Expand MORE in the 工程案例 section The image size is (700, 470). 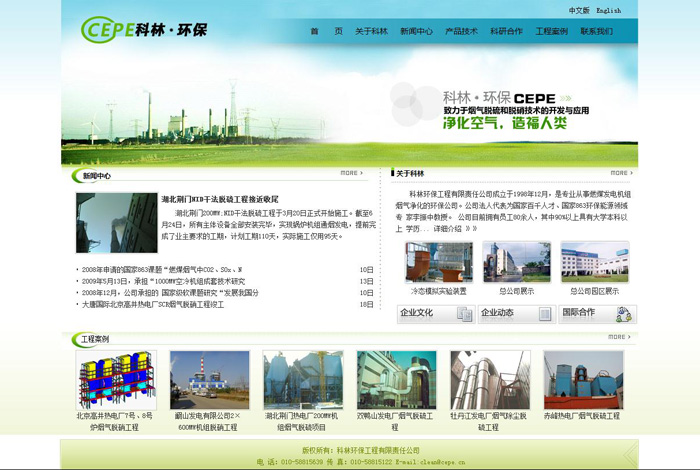click(x=620, y=337)
